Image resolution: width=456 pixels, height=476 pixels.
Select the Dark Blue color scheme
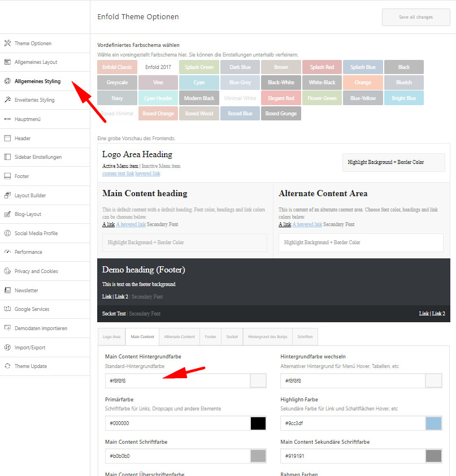point(240,67)
